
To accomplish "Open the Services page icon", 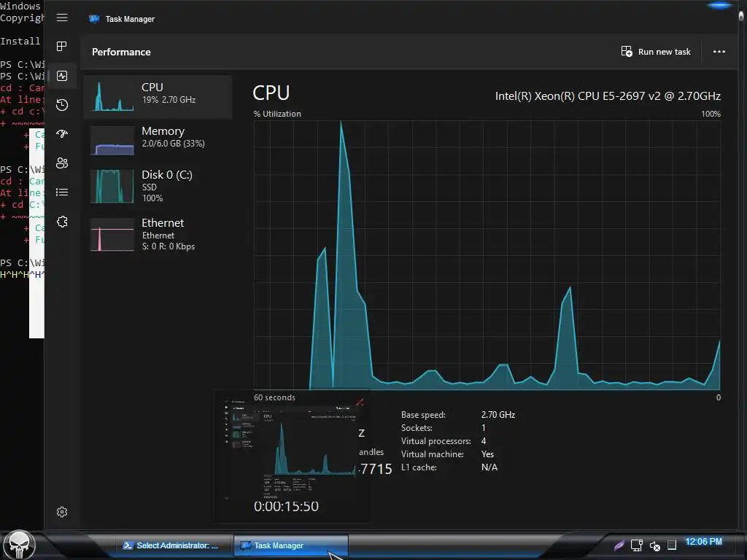I will pos(62,222).
